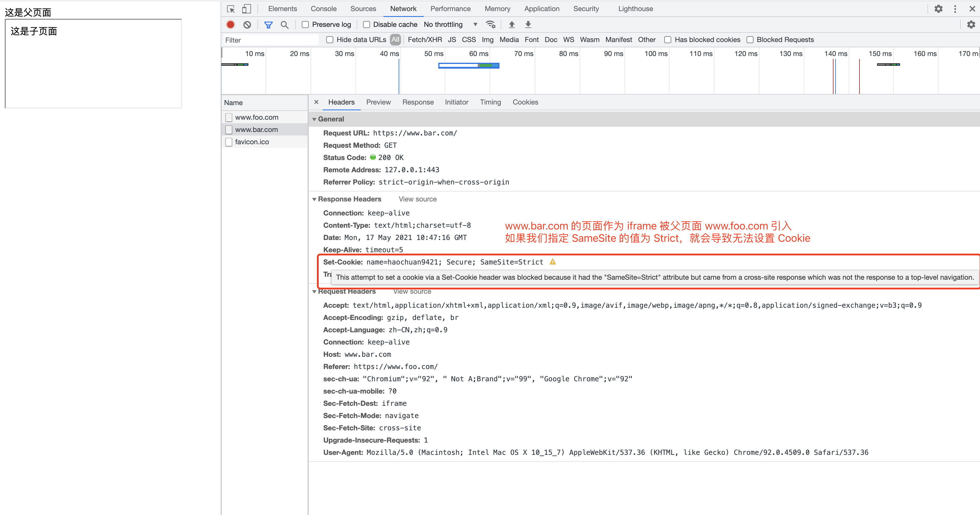980x515 pixels.
Task: Open the Memory tab
Action: pyautogui.click(x=497, y=9)
